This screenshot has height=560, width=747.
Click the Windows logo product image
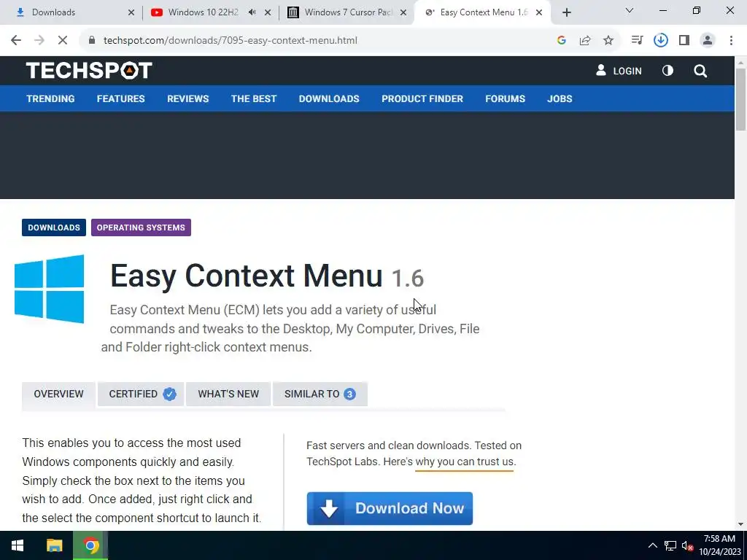[x=49, y=289]
